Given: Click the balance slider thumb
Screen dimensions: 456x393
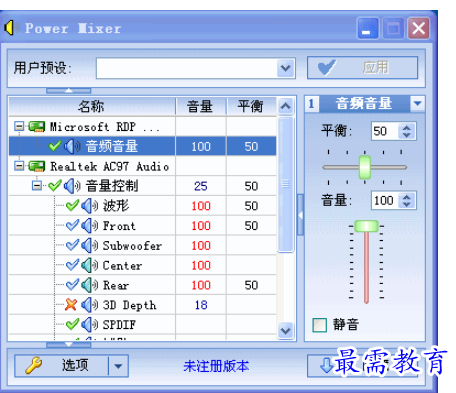Looking at the screenshot, I should pos(365,167).
